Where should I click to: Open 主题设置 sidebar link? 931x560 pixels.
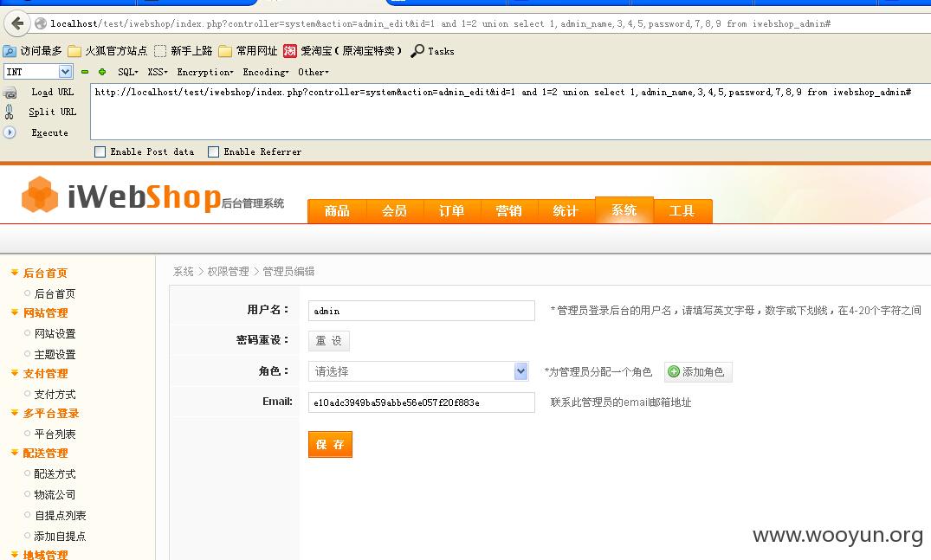55,355
